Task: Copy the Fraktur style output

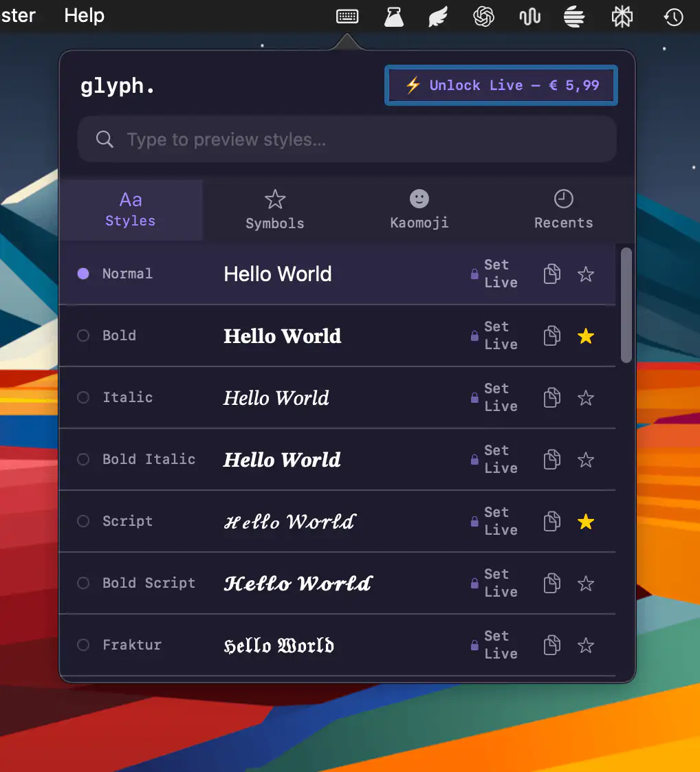Action: pyautogui.click(x=551, y=645)
